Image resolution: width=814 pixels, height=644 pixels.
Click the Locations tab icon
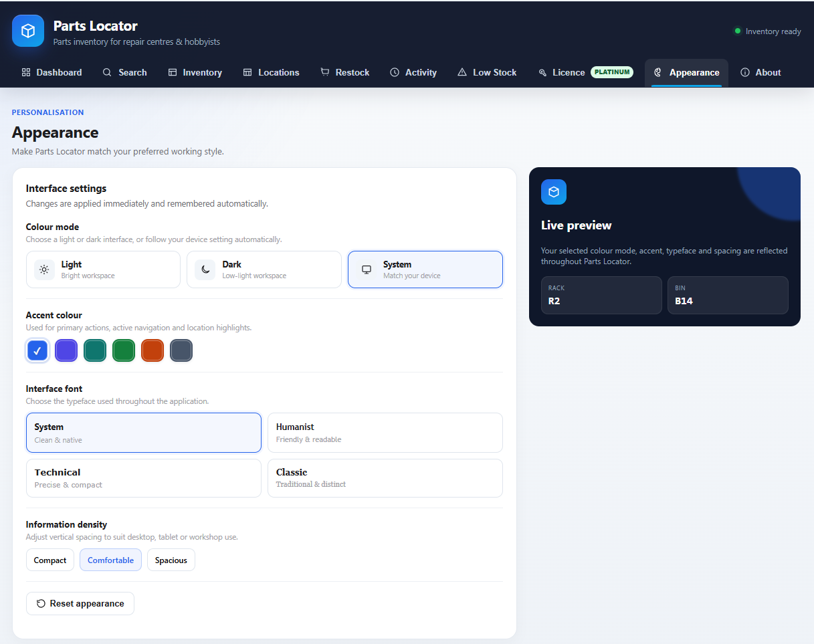pos(247,72)
